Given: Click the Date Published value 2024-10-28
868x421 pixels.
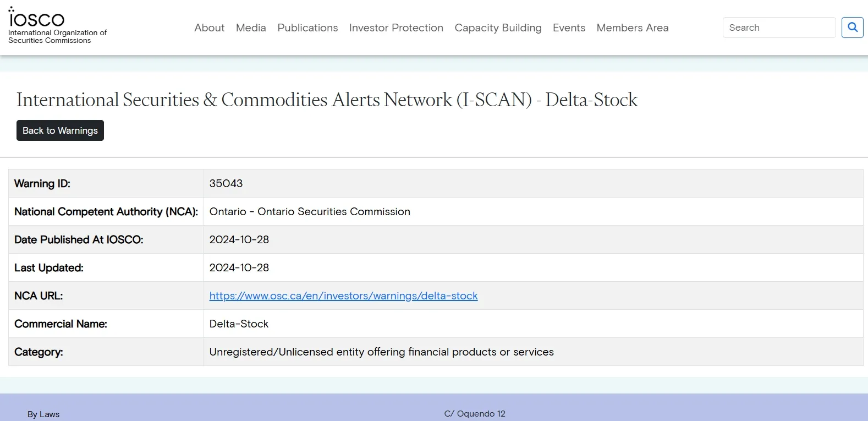Looking at the screenshot, I should pyautogui.click(x=239, y=239).
